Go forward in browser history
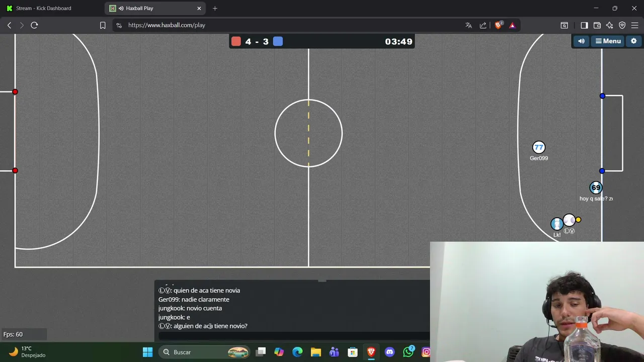This screenshot has height=362, width=644. point(22,25)
